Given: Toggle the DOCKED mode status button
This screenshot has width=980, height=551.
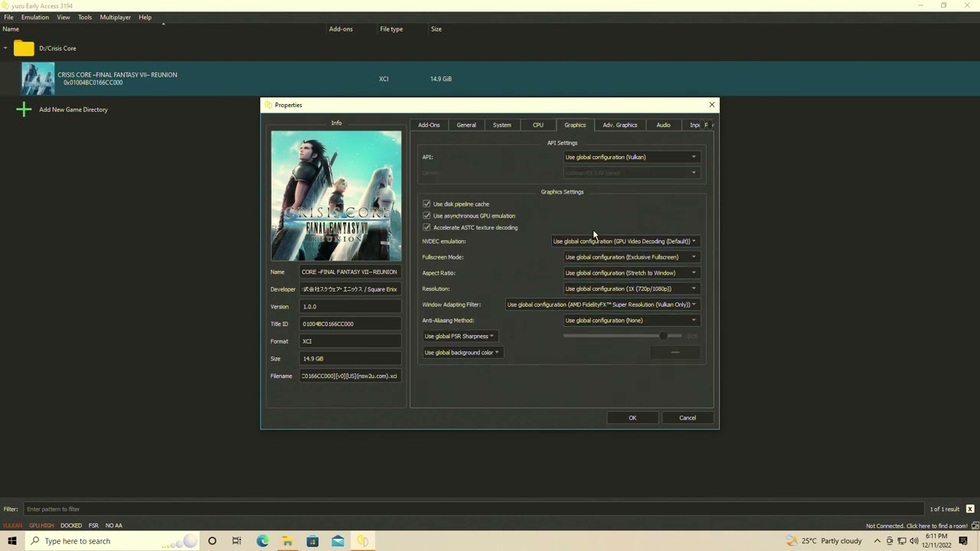Looking at the screenshot, I should click(x=71, y=526).
